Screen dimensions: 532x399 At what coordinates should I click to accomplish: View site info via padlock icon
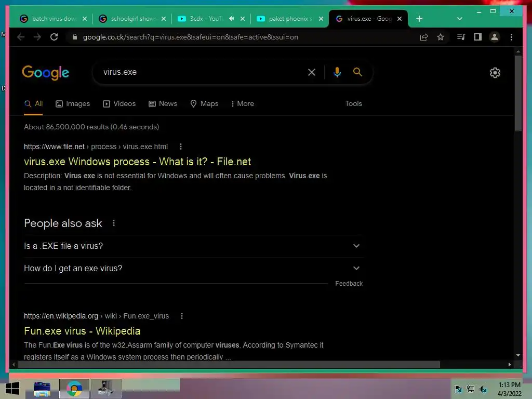[75, 37]
